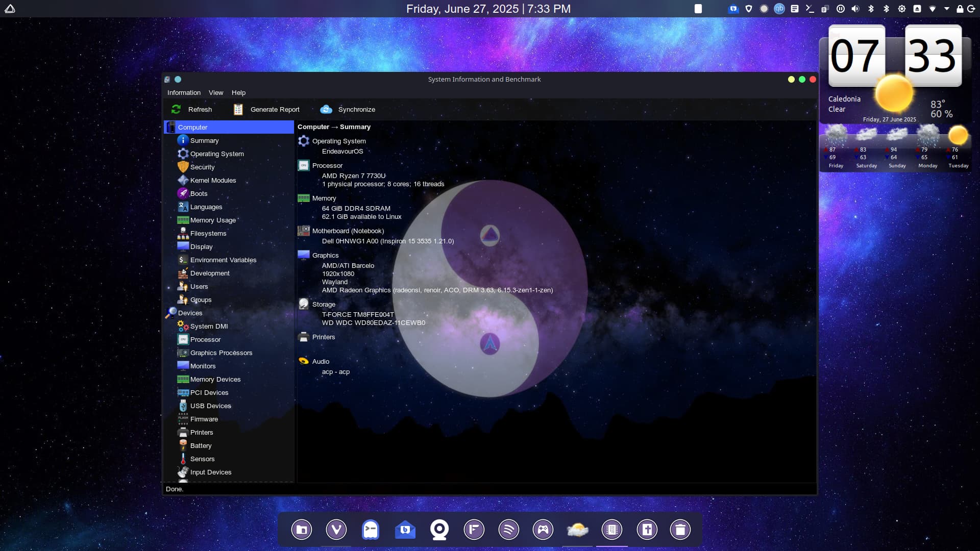Viewport: 980px width, 551px height.
Task: Open USB Devices in sidebar
Action: [x=210, y=406]
